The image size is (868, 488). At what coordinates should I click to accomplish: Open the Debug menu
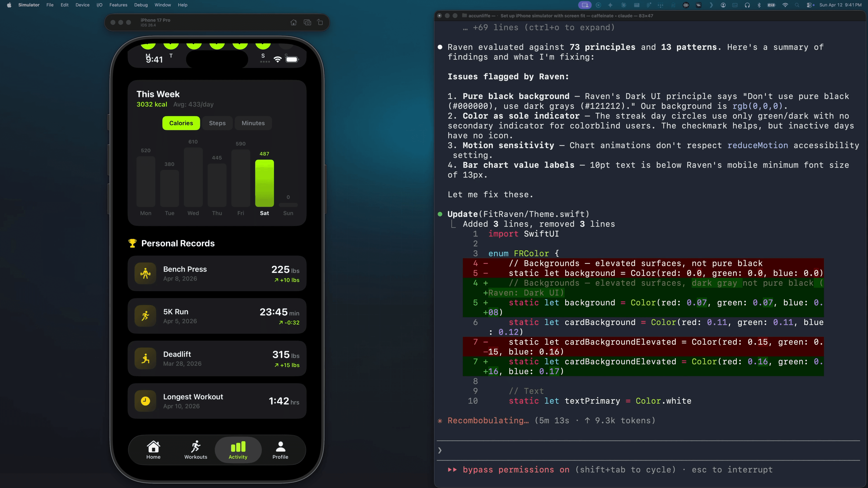click(x=141, y=5)
